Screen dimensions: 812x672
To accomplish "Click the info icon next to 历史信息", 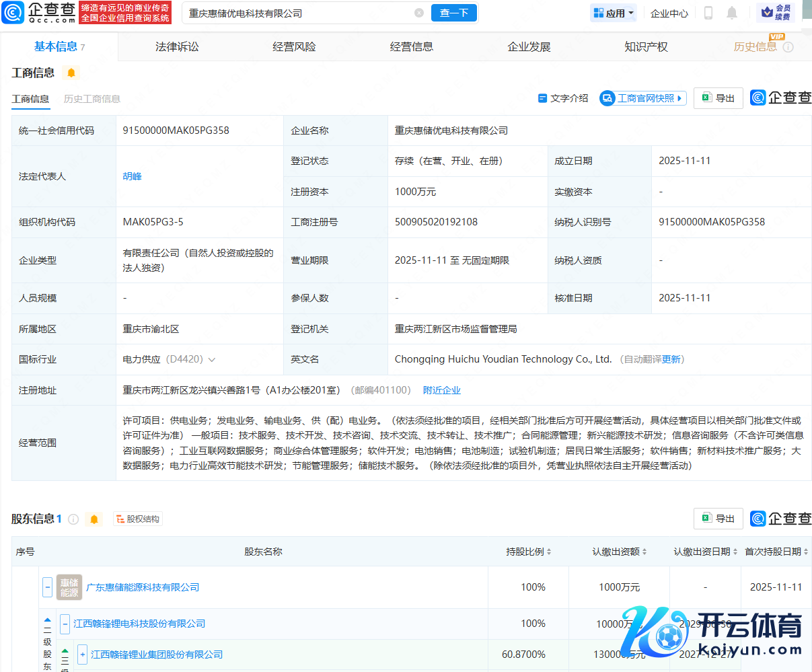I will tap(788, 47).
